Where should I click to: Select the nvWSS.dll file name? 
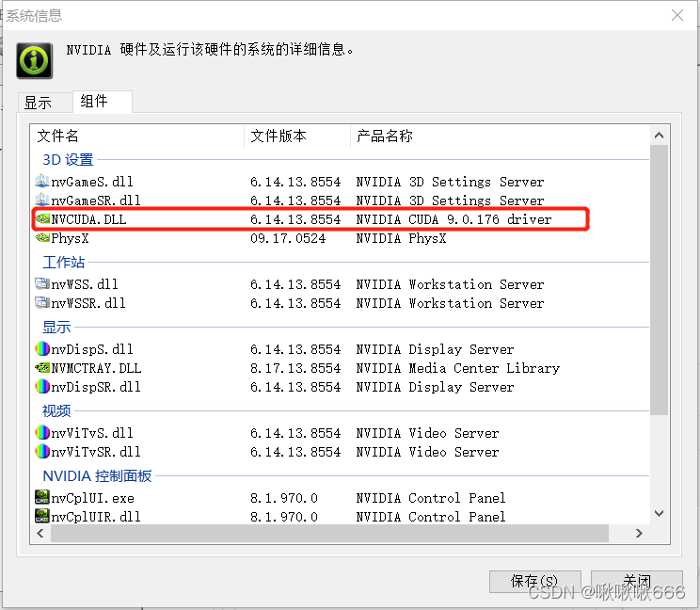pyautogui.click(x=85, y=284)
